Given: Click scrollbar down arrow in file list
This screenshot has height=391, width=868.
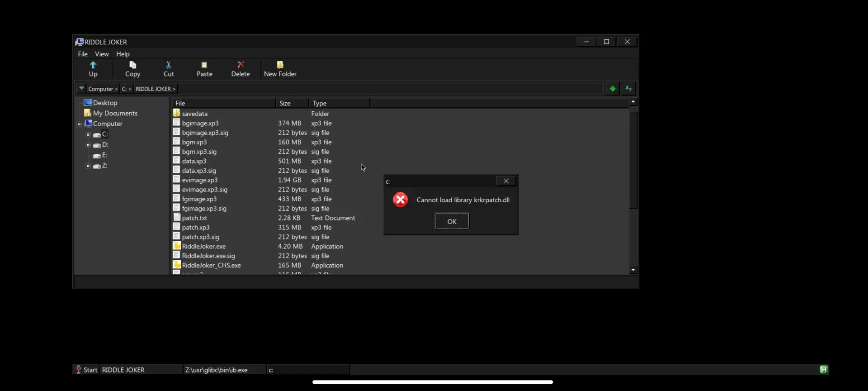Looking at the screenshot, I should [633, 270].
